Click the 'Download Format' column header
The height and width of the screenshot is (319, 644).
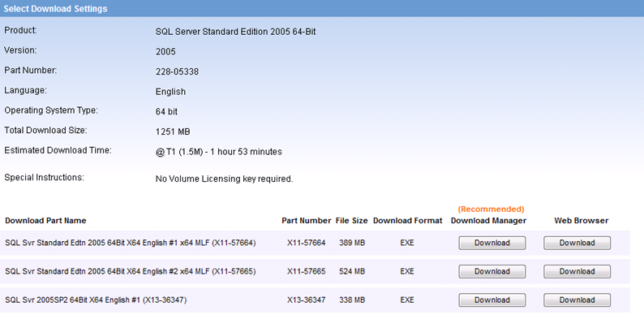(x=407, y=221)
